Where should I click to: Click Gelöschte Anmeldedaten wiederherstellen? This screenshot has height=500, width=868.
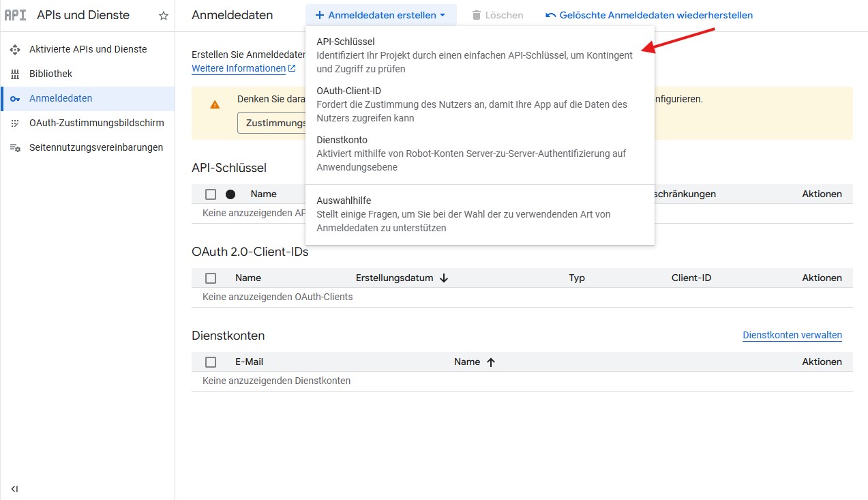[649, 15]
